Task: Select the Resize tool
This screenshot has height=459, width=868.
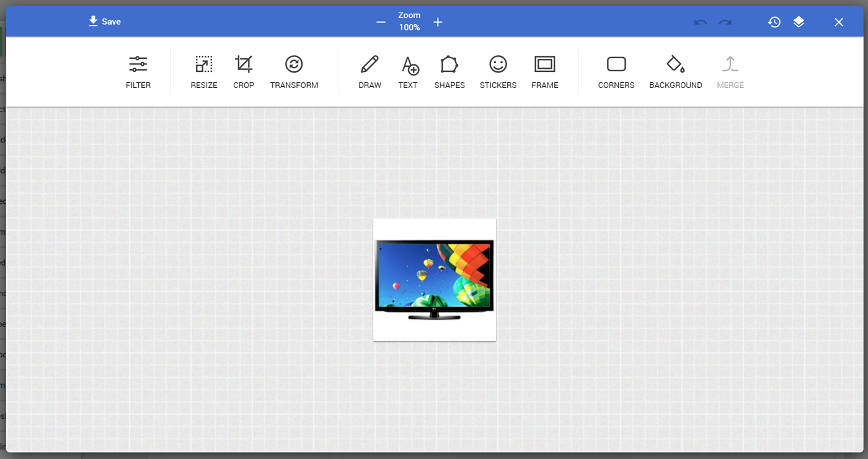Action: 204,72
